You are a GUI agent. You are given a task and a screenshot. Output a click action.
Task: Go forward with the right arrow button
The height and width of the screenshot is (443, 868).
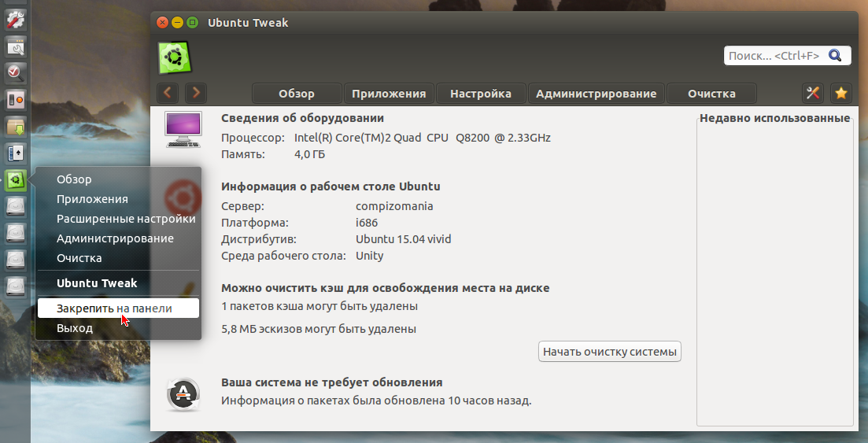pyautogui.click(x=196, y=93)
